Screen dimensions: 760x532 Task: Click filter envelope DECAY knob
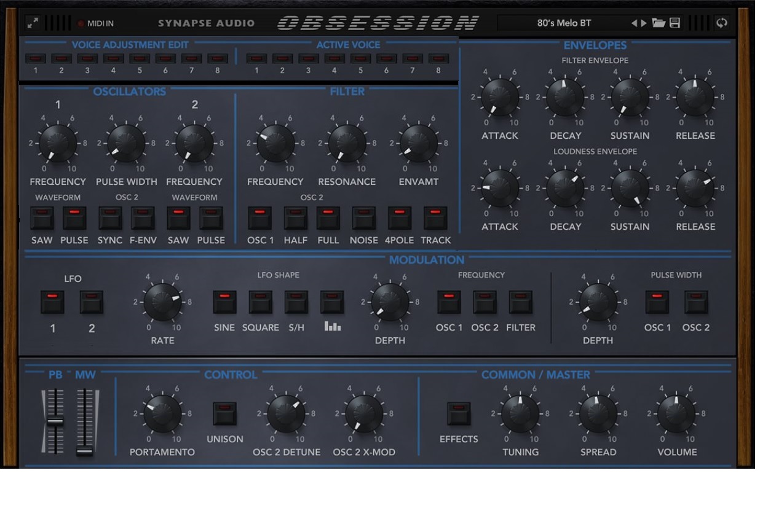click(565, 97)
